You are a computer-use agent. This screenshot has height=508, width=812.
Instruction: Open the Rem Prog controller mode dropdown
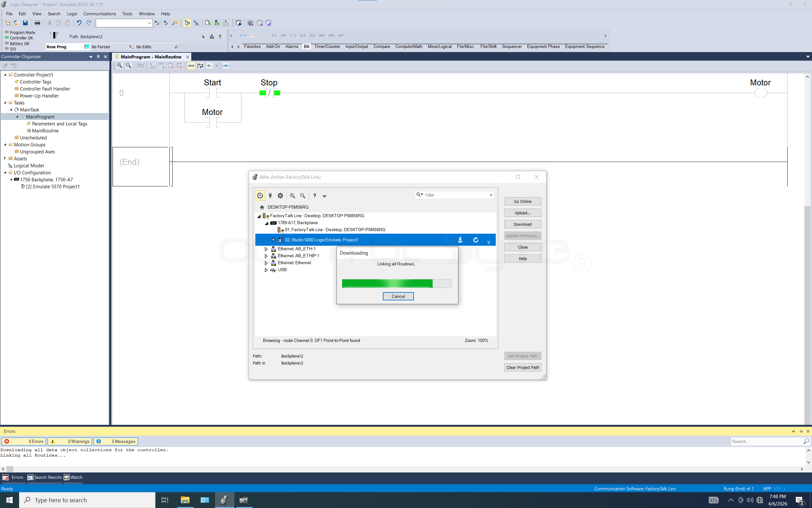point(87,47)
